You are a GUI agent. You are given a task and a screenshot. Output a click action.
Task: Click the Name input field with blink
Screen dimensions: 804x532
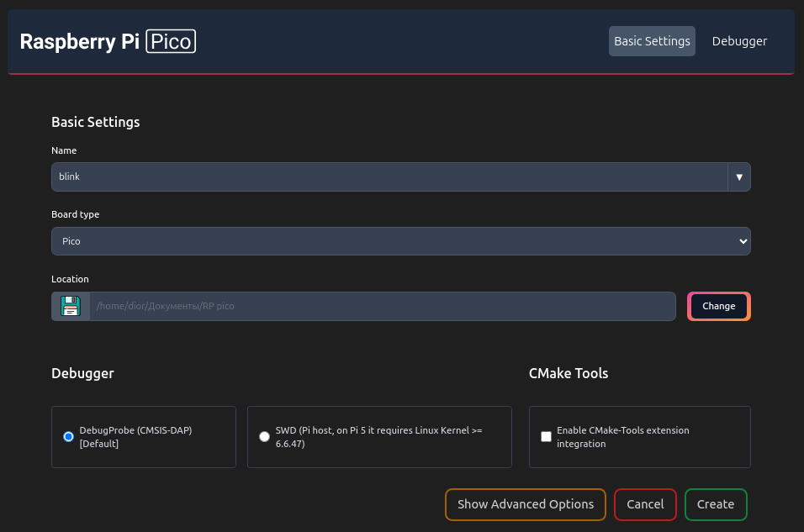click(389, 176)
